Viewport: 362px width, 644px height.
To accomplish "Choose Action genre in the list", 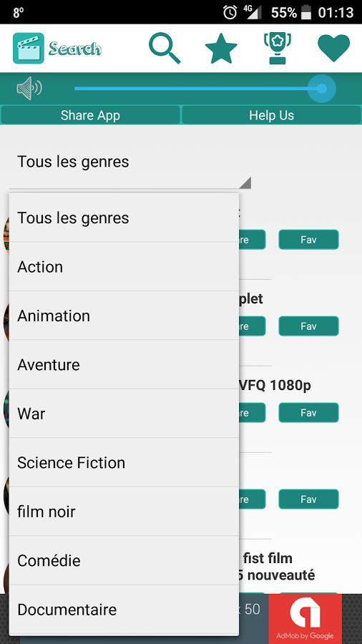I will [x=124, y=267].
